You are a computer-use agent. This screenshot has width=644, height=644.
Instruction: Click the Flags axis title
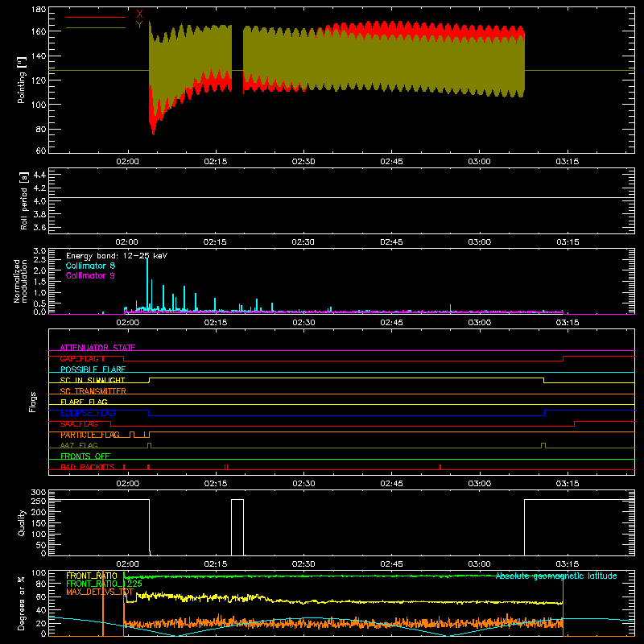(x=33, y=402)
